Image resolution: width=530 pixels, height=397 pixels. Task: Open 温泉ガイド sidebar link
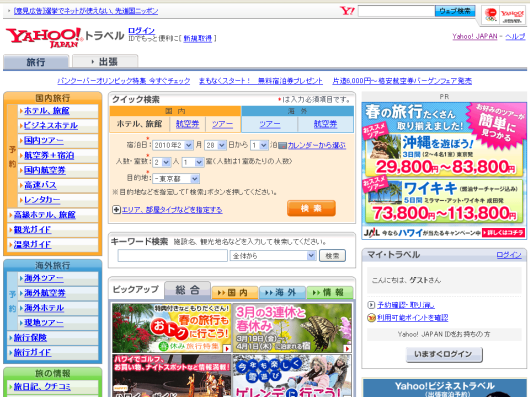point(32,245)
